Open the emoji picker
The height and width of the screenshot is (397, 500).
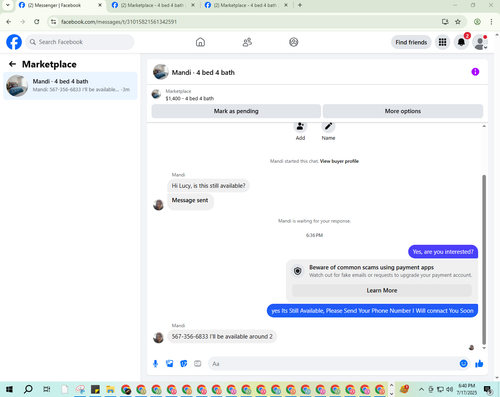(463, 364)
